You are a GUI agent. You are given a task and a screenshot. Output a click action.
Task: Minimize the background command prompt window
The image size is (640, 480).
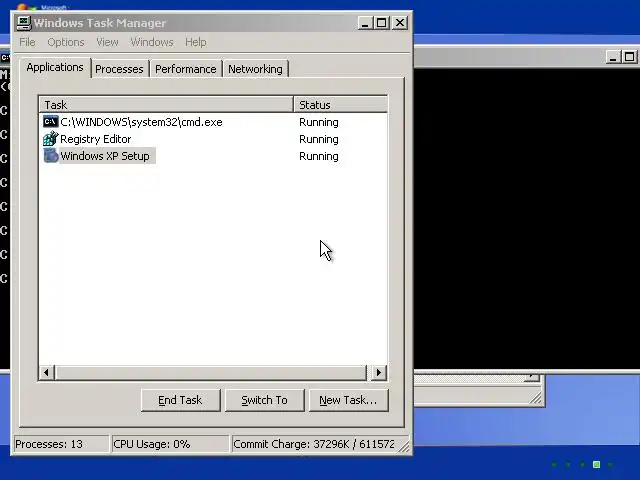point(613,57)
